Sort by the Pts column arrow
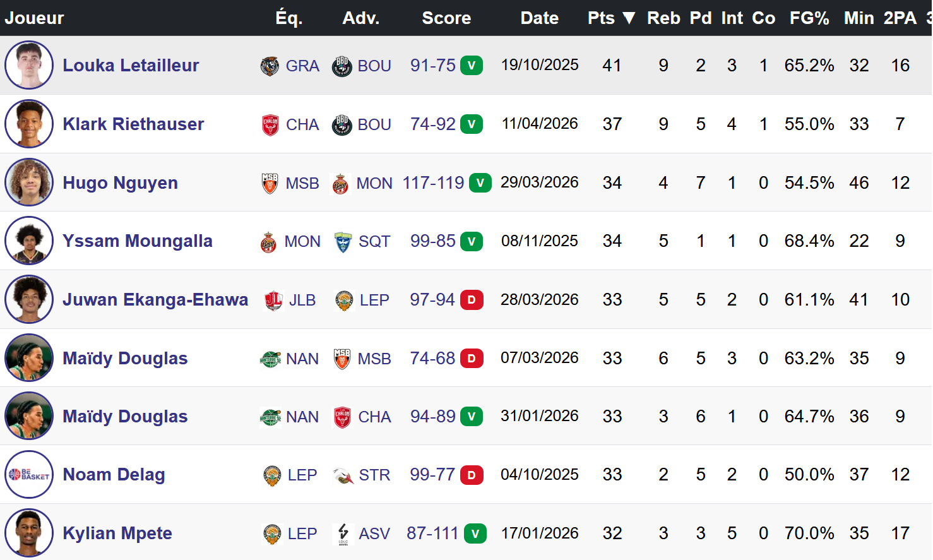Screen dimensions: 933x560 click(x=629, y=18)
